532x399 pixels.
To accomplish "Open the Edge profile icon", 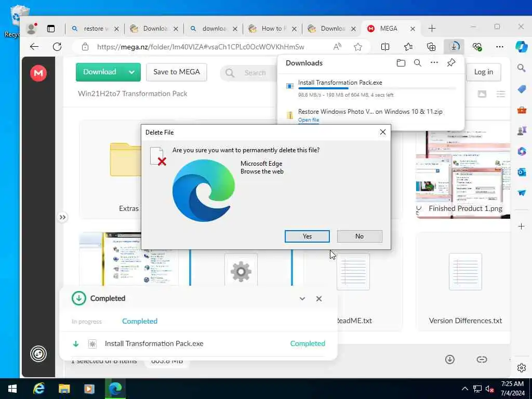I will click(32, 29).
